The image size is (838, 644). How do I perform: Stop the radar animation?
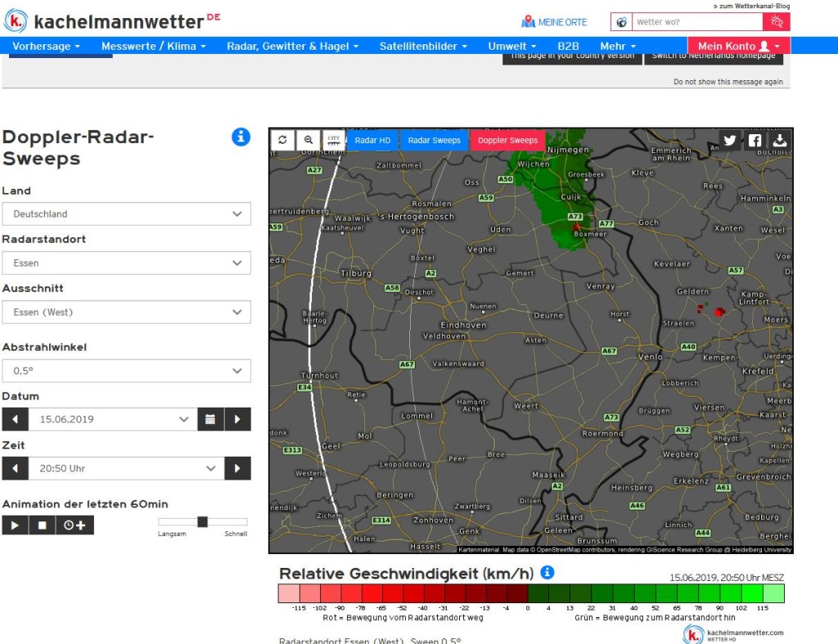[43, 525]
